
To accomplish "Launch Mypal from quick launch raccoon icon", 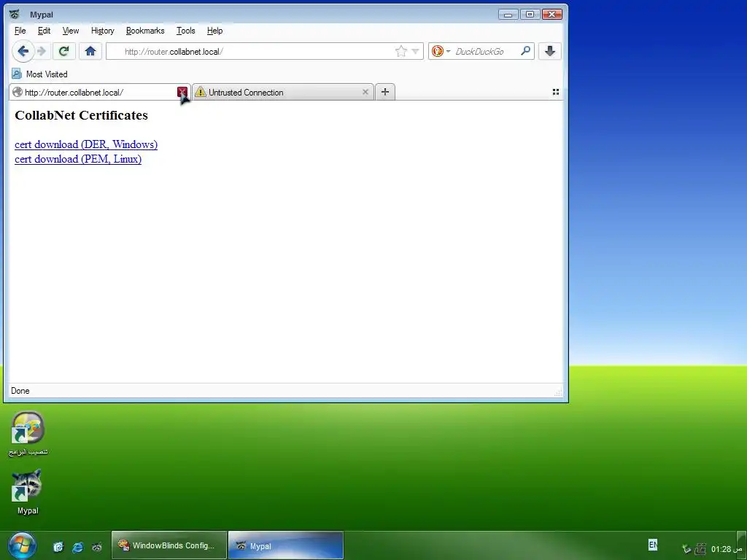I will 97,547.
